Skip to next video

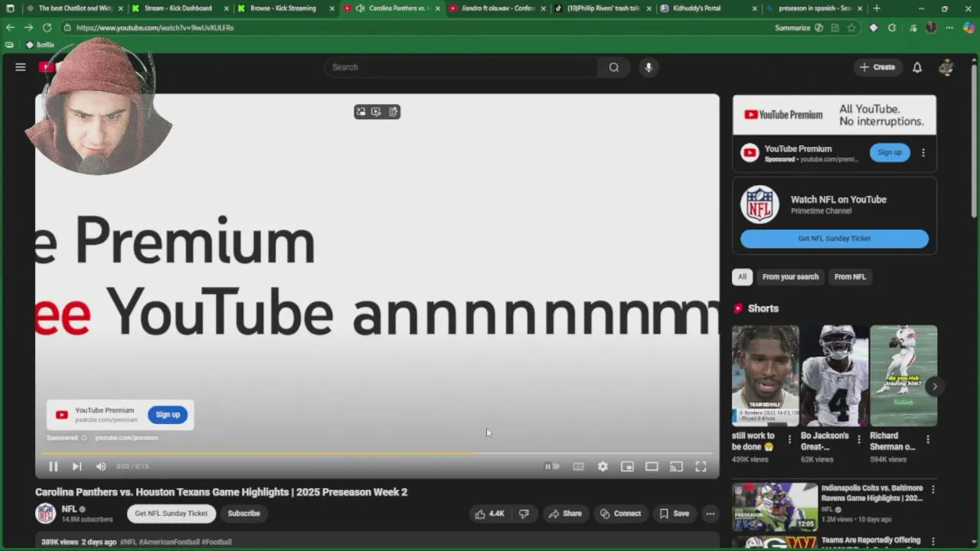77,466
